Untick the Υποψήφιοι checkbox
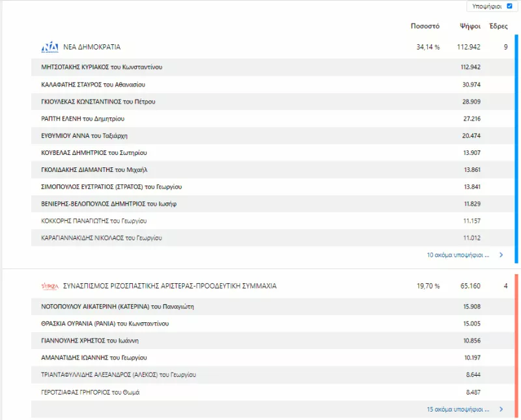This screenshot has width=521, height=420. click(x=509, y=6)
